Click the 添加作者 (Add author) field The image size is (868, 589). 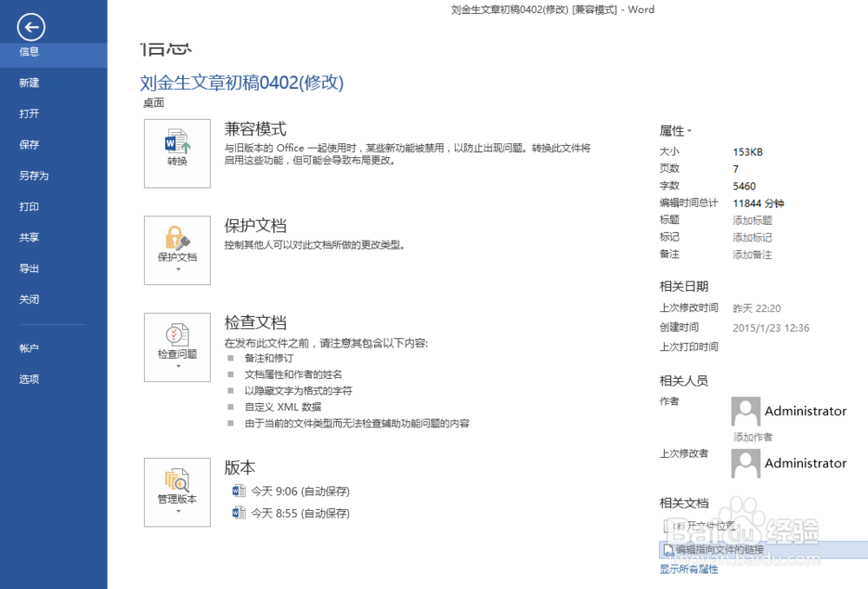point(753,437)
